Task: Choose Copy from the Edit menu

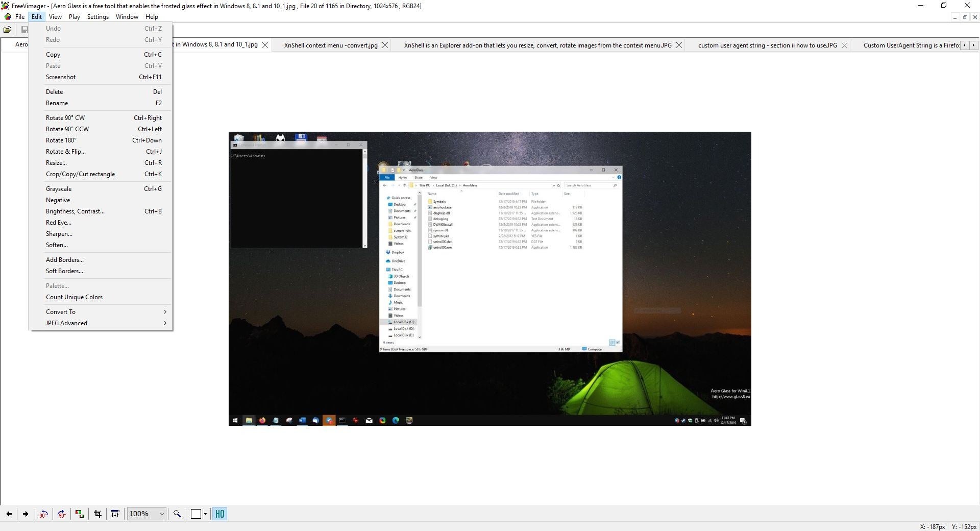Action: point(101,55)
